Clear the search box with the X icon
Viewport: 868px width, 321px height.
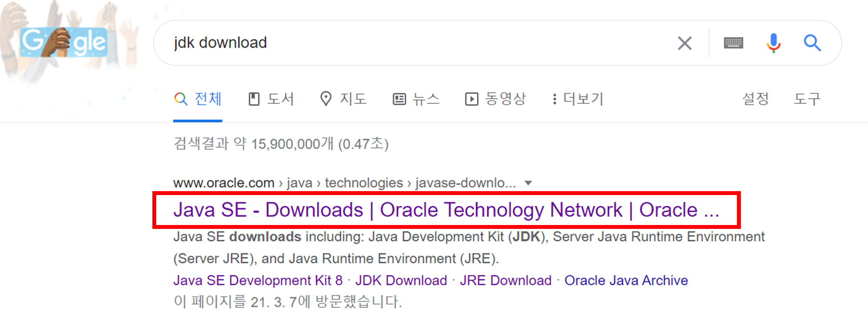click(x=684, y=43)
